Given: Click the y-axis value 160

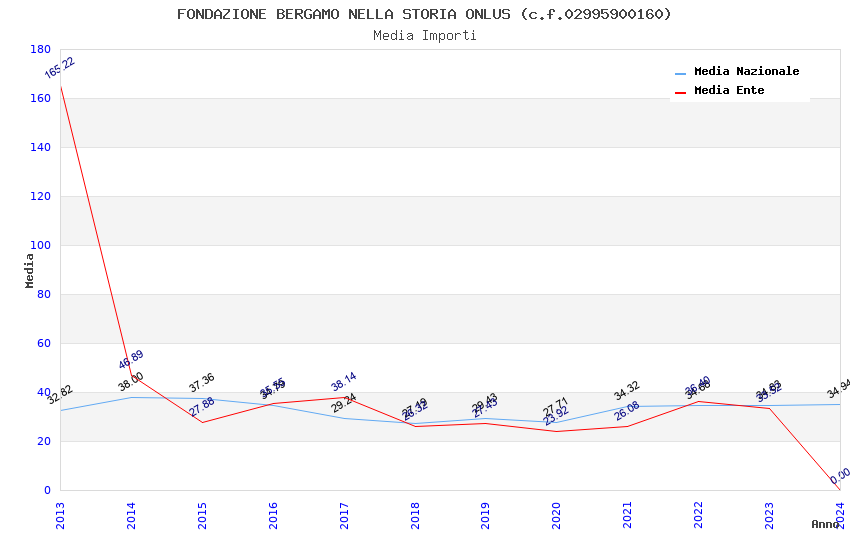Looking at the screenshot, I should pyautogui.click(x=41, y=99).
